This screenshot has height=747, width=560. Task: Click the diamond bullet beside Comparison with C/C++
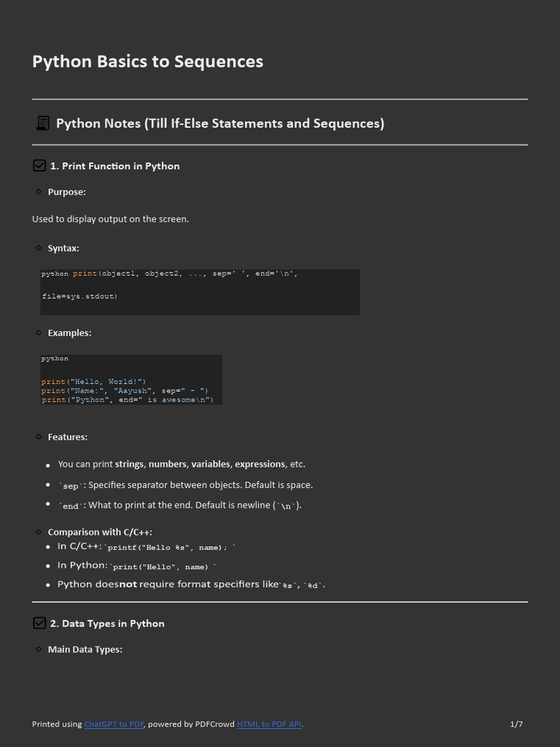[x=39, y=532]
